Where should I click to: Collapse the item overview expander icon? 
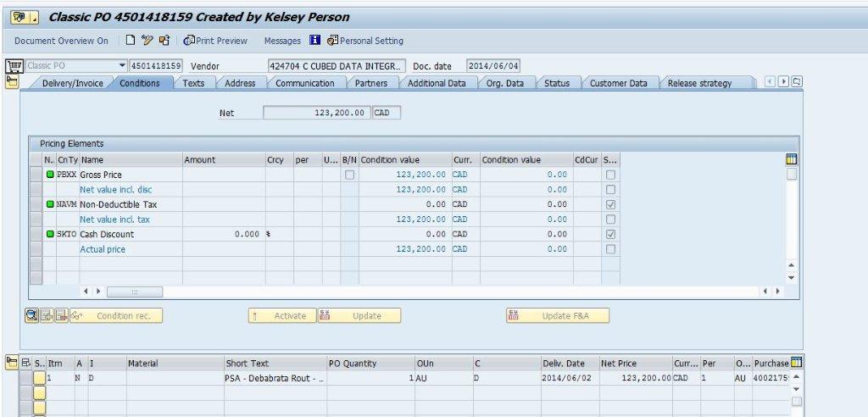click(12, 363)
